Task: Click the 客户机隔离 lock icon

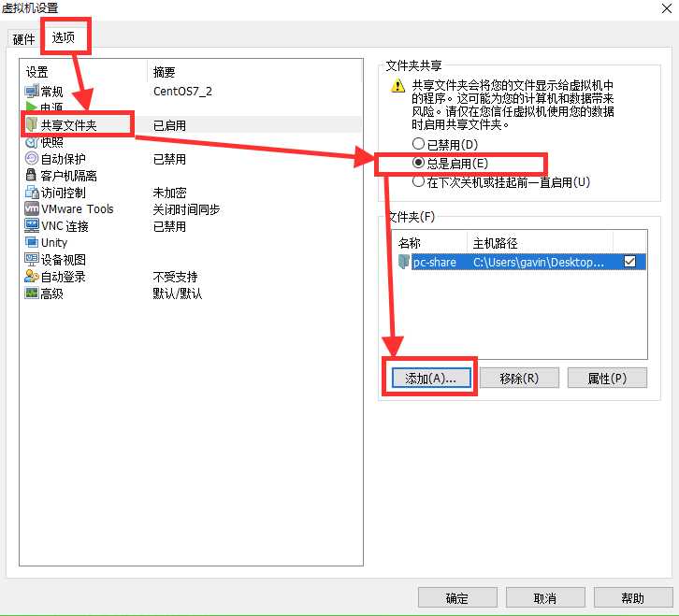Action: coord(31,175)
